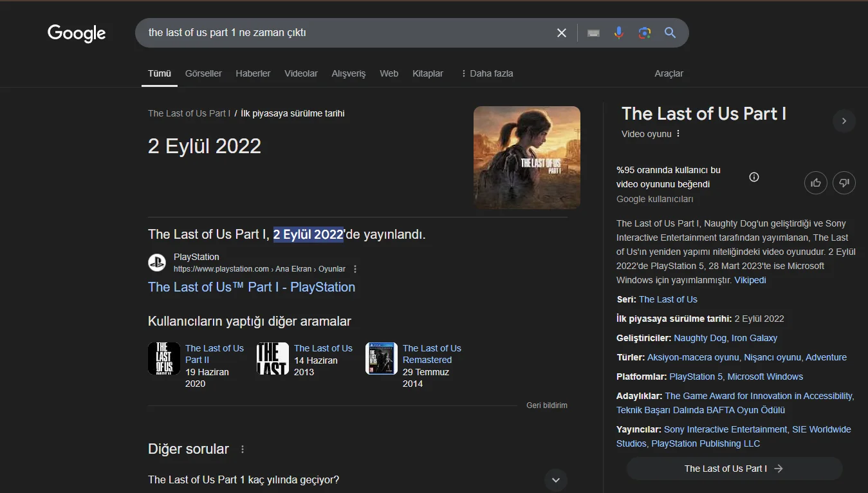Open The Last of Us Part II related search
Viewport: 868px width, 493px height.
(x=214, y=354)
